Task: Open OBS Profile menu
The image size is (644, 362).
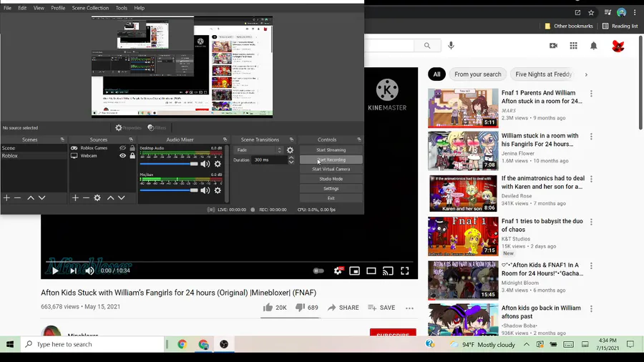Action: [x=58, y=8]
